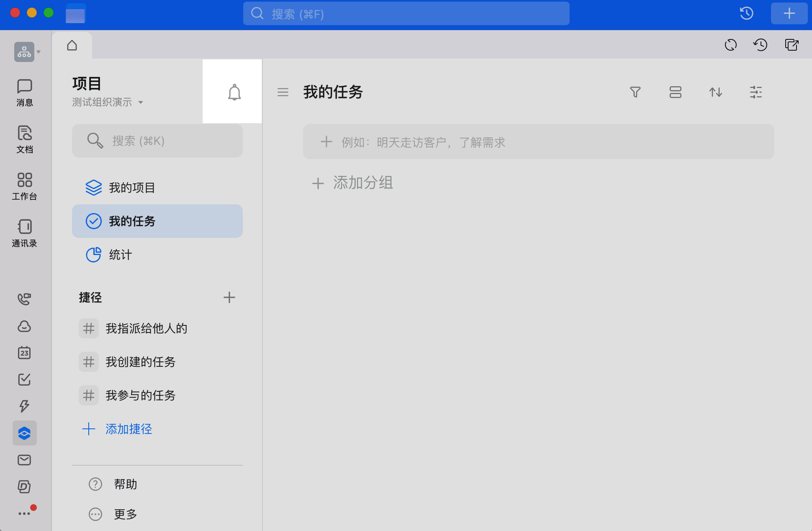This screenshot has width=812, height=531.
Task: Toggle the sidebar hamburger menu icon
Action: coord(283,92)
